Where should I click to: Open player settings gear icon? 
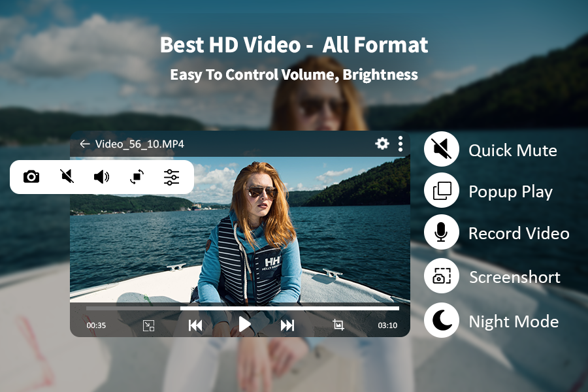[382, 144]
